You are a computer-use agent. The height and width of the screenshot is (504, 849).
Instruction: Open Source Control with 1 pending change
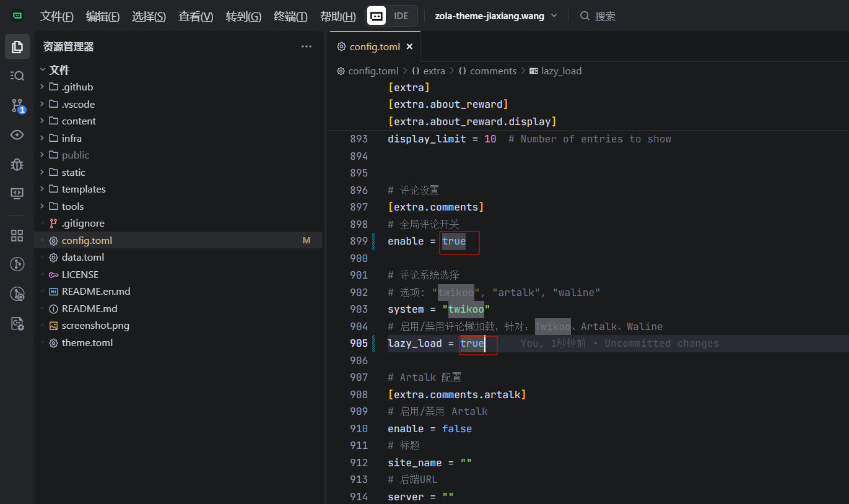coord(17,105)
